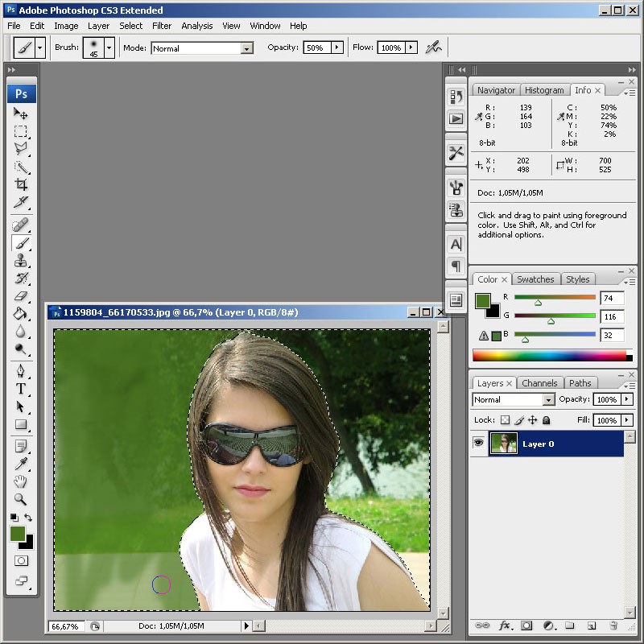
Task: Delete layer with trash icon
Action: [613, 626]
